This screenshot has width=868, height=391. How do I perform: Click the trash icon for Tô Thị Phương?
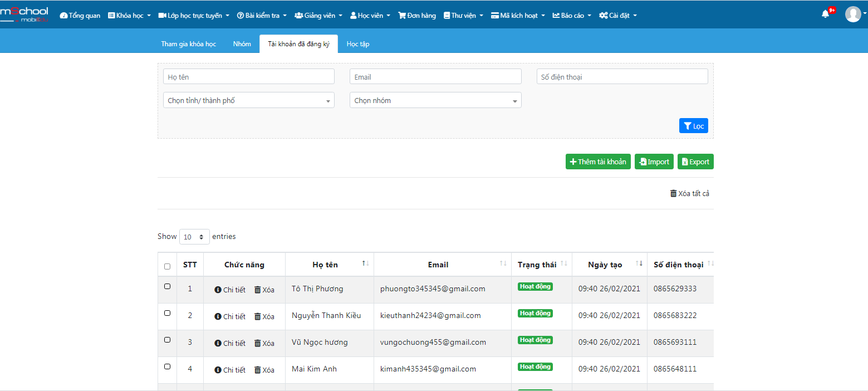click(257, 290)
